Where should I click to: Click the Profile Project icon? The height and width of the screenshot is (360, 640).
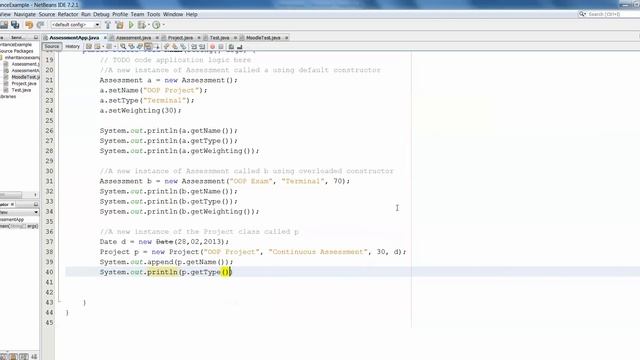pos(156,25)
